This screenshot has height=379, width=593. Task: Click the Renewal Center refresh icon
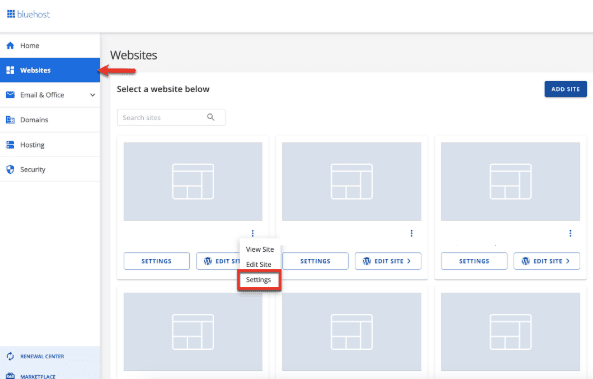[10, 356]
